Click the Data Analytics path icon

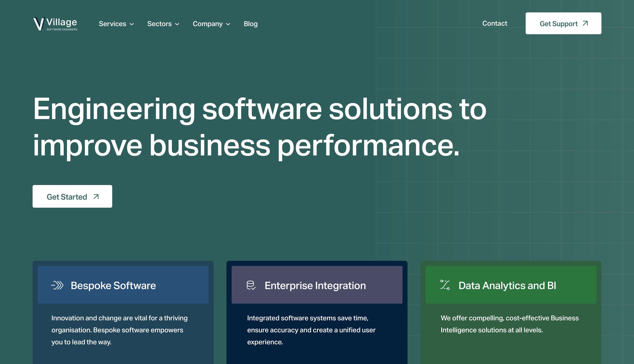pyautogui.click(x=445, y=285)
